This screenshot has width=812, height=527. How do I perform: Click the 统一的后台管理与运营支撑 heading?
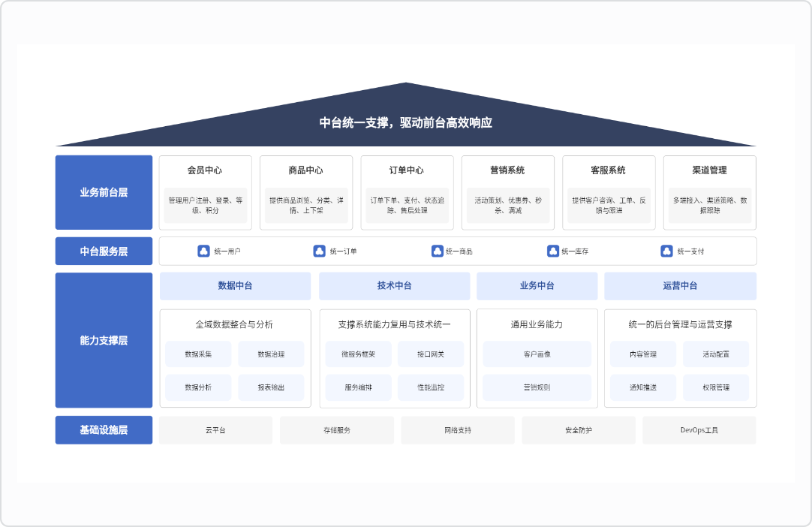[x=681, y=324]
